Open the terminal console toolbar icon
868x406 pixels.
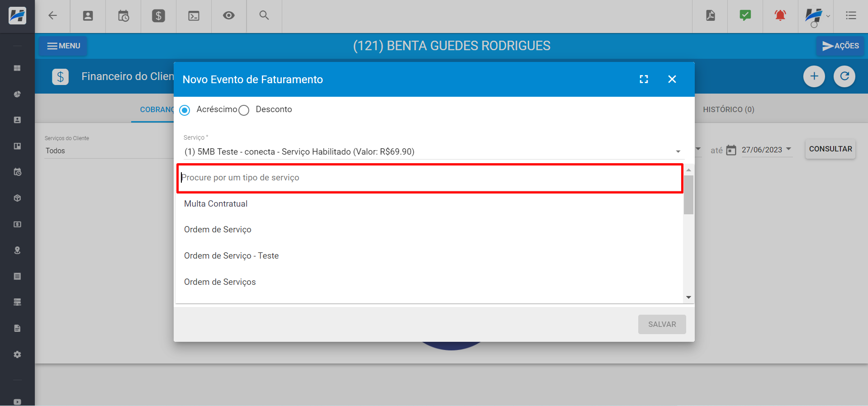pos(194,16)
